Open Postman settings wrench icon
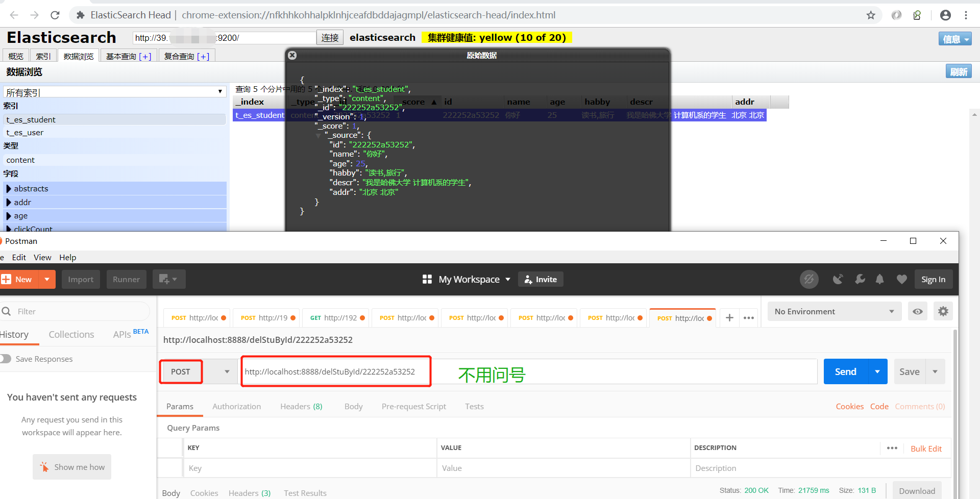 tap(860, 279)
